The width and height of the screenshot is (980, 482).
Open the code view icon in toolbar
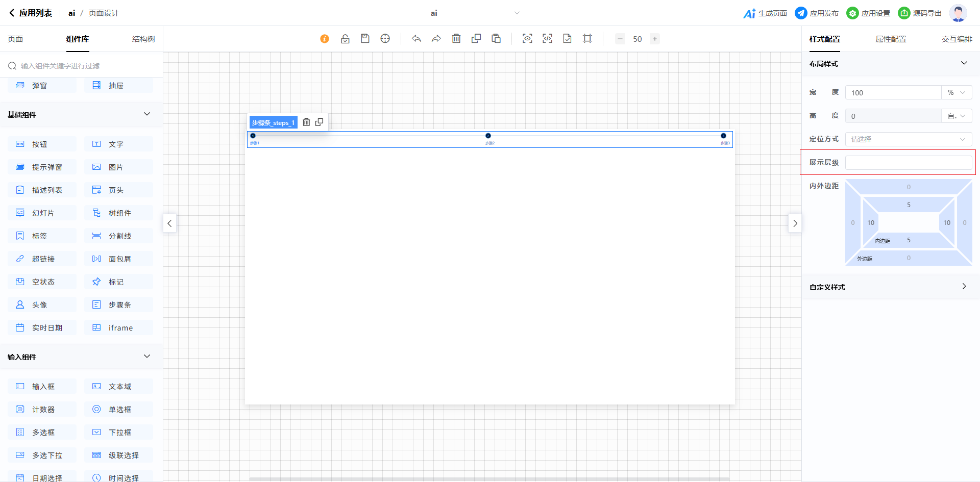[547, 39]
